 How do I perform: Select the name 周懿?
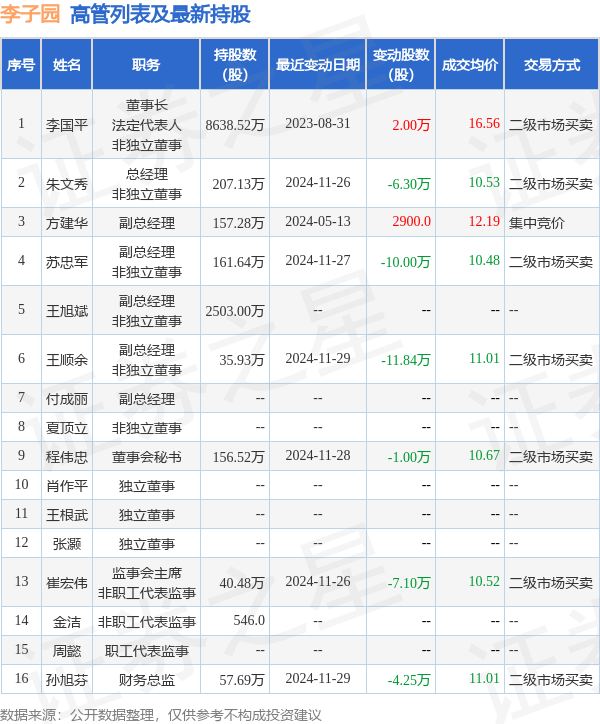(x=67, y=651)
